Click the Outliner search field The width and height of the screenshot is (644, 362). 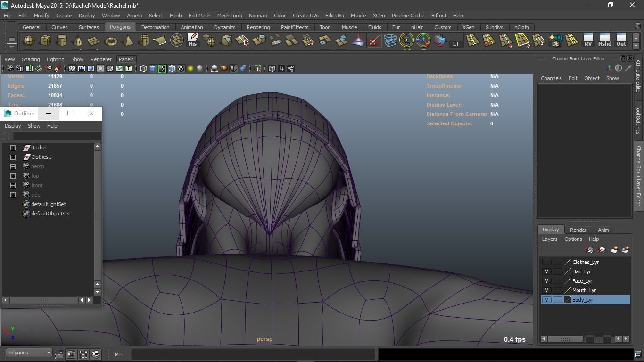57,136
